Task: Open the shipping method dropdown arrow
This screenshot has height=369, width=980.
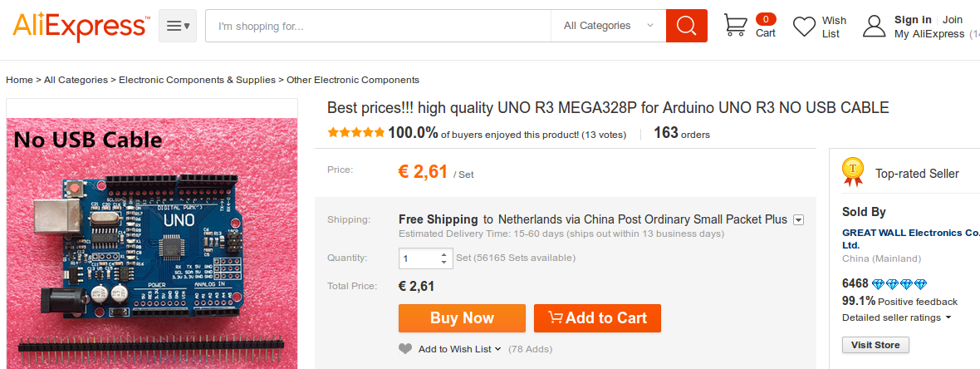Action: click(x=798, y=220)
